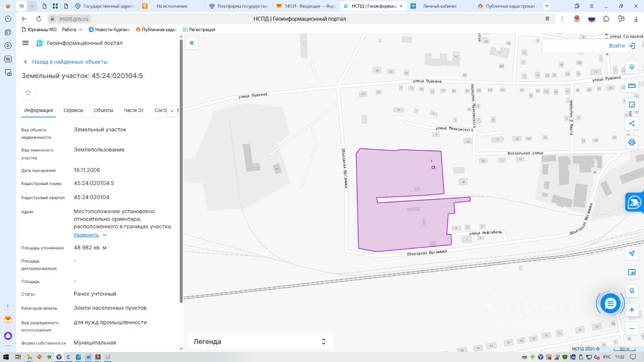Switch to the Информация tab
The height and width of the screenshot is (362, 644).
point(38,111)
